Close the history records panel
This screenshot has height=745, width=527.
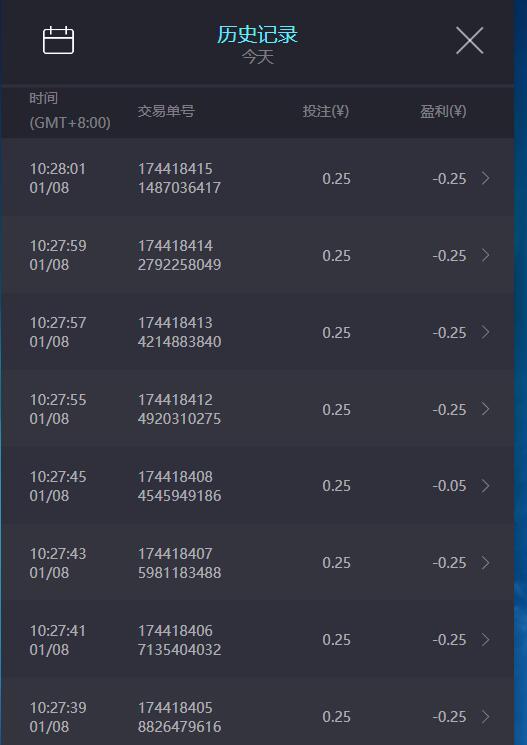[470, 40]
